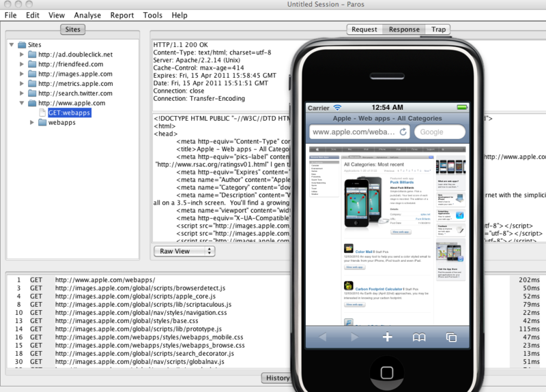
Task: Select history row for scriptaculous.js
Action: 143,304
